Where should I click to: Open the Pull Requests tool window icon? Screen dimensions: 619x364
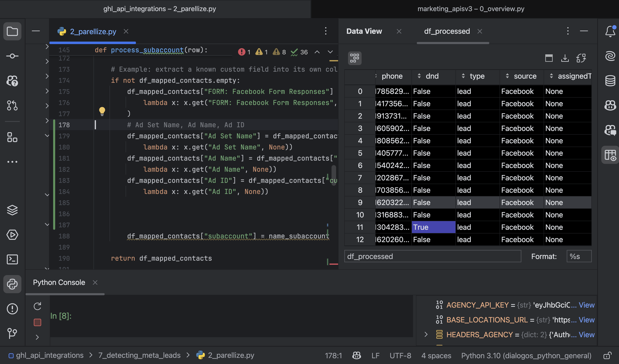click(x=12, y=105)
